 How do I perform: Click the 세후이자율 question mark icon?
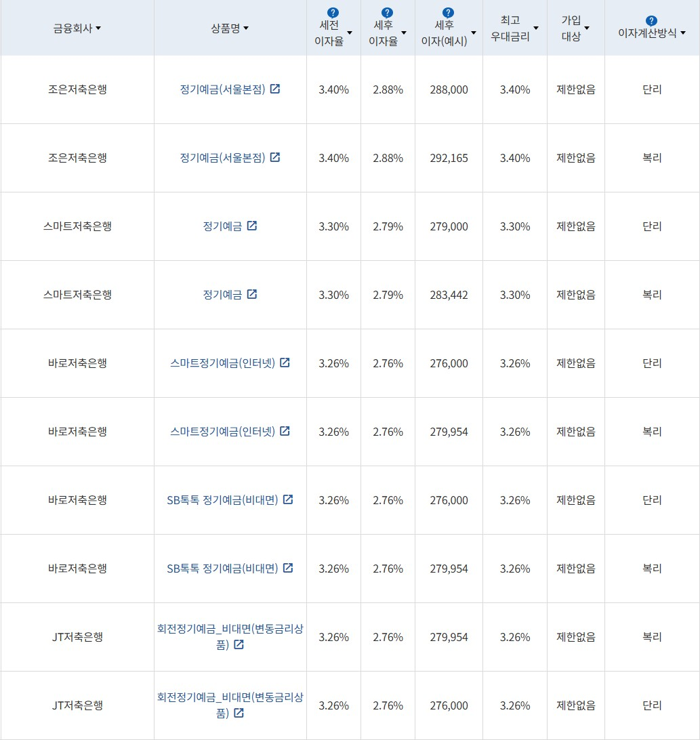(x=386, y=11)
